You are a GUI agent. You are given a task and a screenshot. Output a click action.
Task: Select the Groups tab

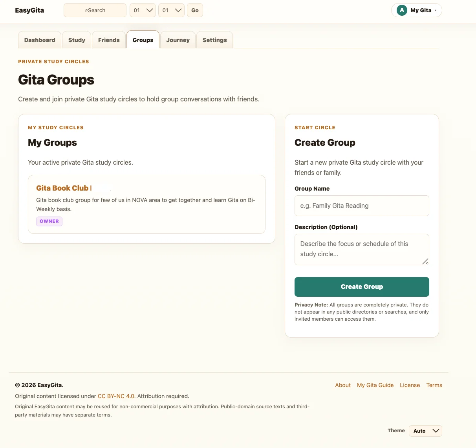143,40
